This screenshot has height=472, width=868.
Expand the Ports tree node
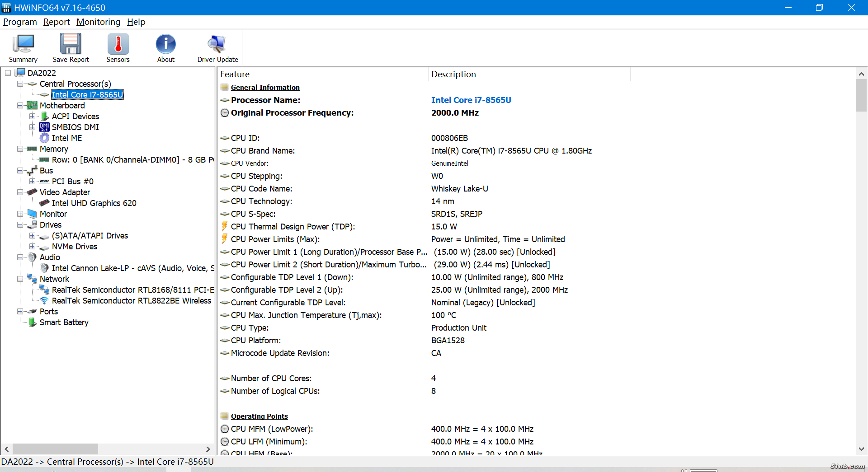click(20, 312)
